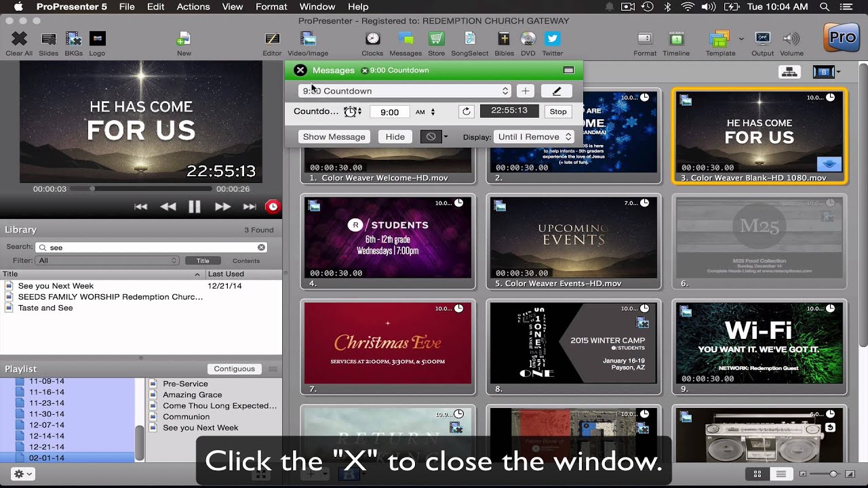Viewport: 868px width, 488px height.
Task: Skip to previous item in preview
Action: 140,207
